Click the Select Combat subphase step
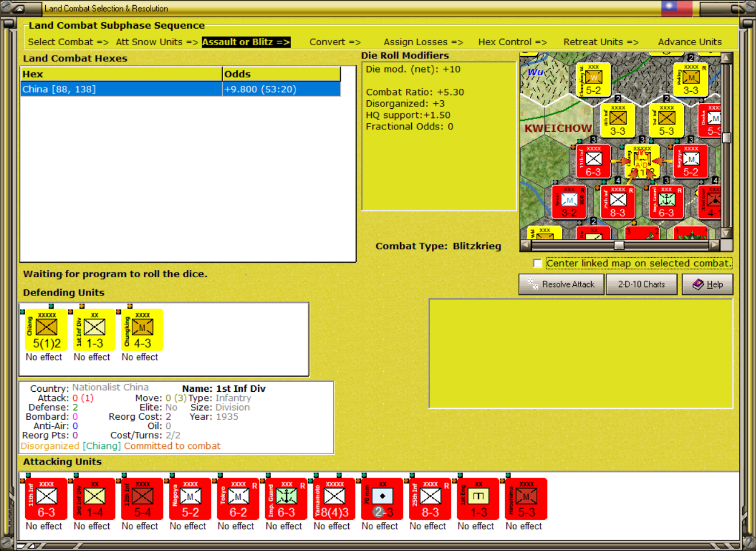Screen dimensions: 756x551 click(68, 42)
